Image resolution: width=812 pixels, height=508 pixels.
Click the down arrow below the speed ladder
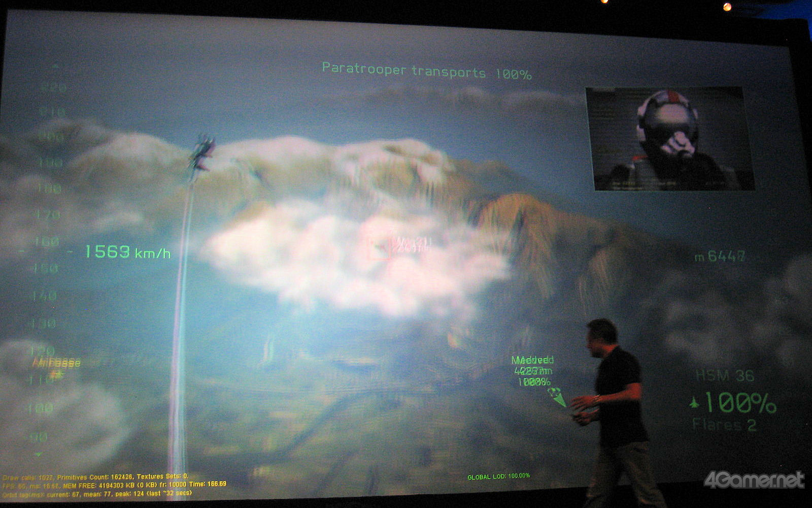[39, 454]
